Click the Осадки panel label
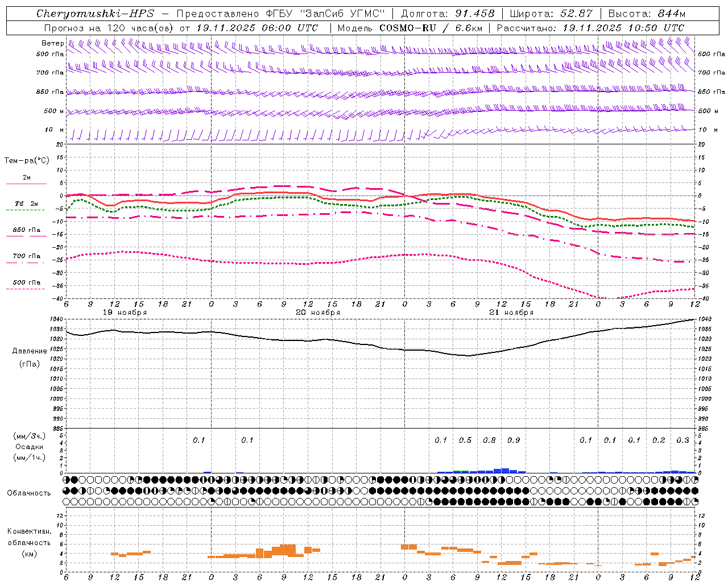 pyautogui.click(x=30, y=447)
